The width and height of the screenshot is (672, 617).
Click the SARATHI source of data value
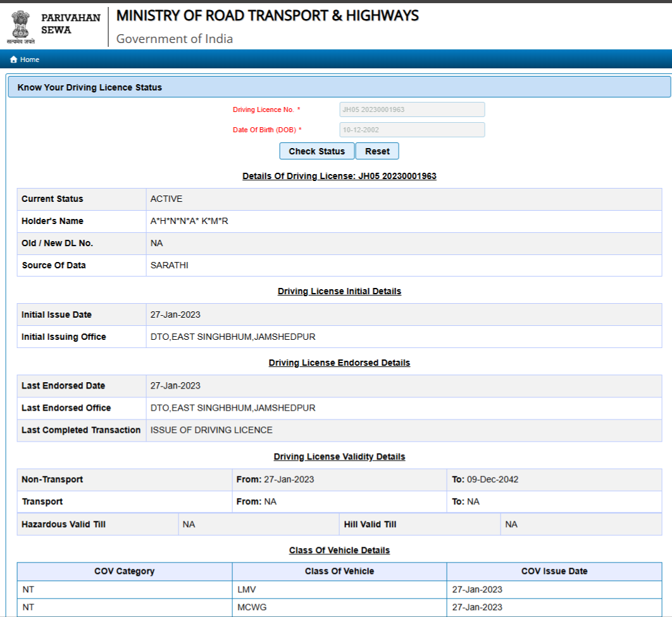click(169, 265)
